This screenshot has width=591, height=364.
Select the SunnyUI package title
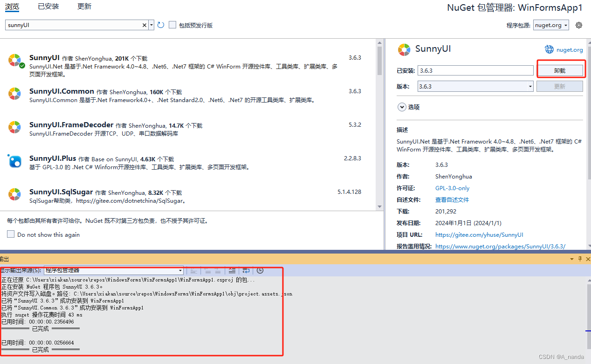44,58
